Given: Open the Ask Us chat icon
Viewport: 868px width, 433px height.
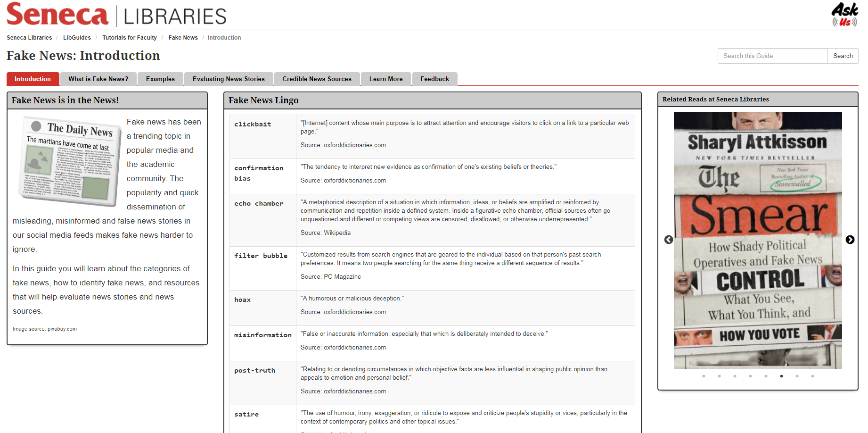Looking at the screenshot, I should (844, 15).
